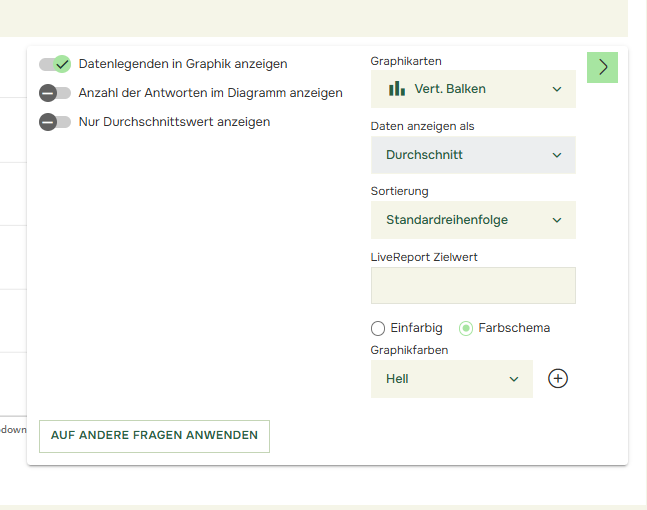Click the Nur Durchschnittswert anzeigen label text
The height and width of the screenshot is (510, 647).
pyautogui.click(x=174, y=122)
